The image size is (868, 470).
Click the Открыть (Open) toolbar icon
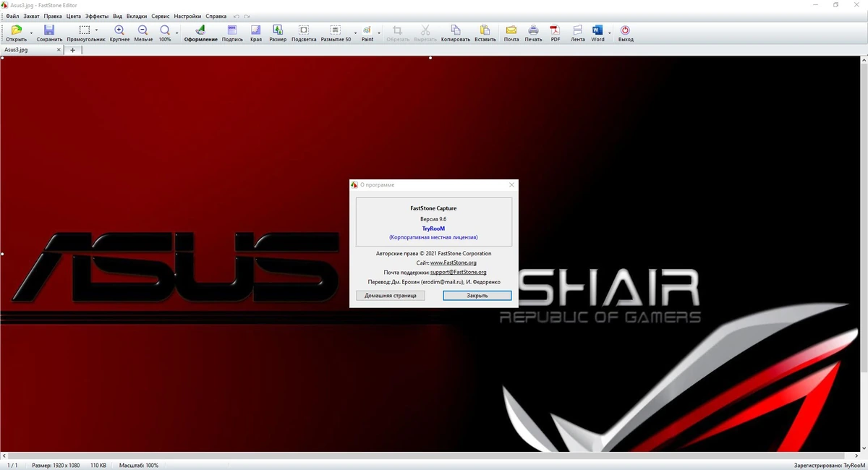click(16, 30)
